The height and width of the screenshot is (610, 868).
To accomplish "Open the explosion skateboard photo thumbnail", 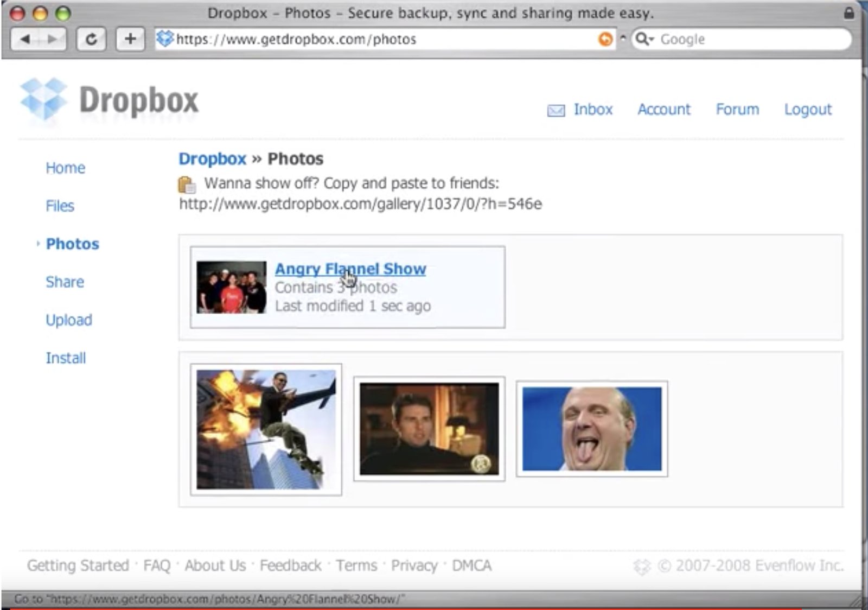I will point(266,429).
